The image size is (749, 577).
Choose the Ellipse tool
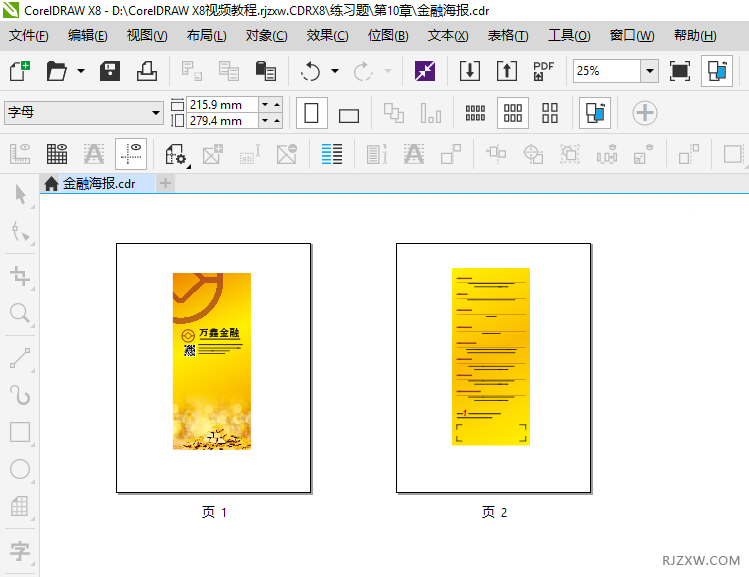pyautogui.click(x=19, y=469)
